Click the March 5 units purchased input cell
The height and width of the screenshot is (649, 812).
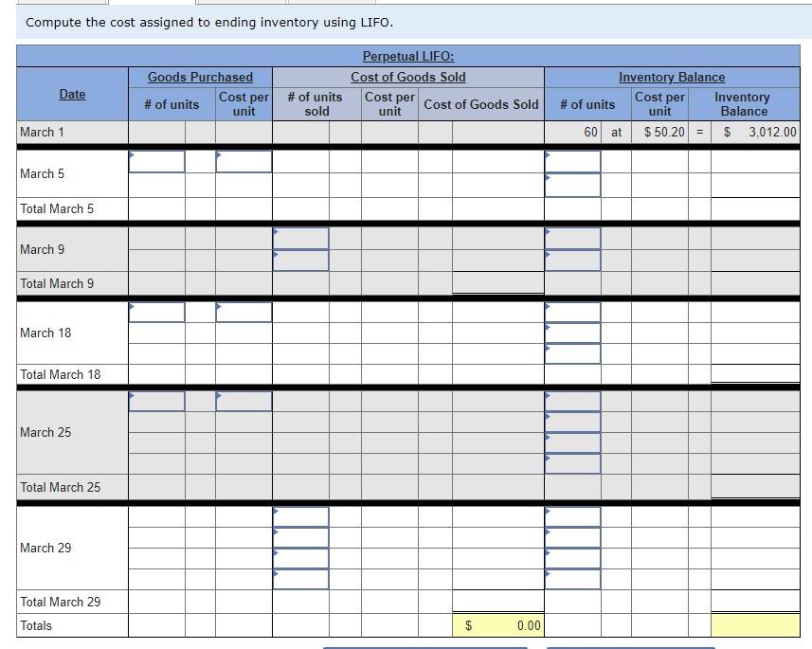click(x=156, y=161)
